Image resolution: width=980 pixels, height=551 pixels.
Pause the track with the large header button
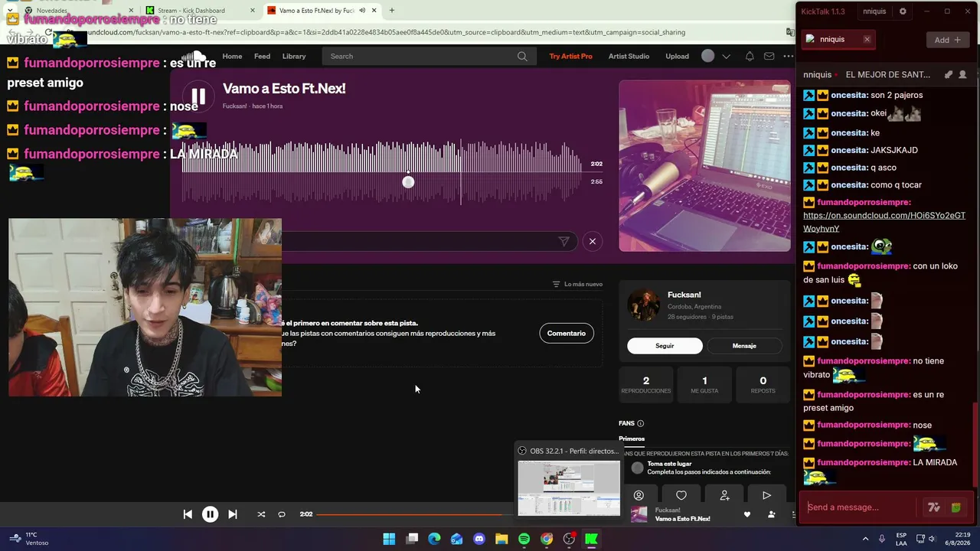point(198,96)
